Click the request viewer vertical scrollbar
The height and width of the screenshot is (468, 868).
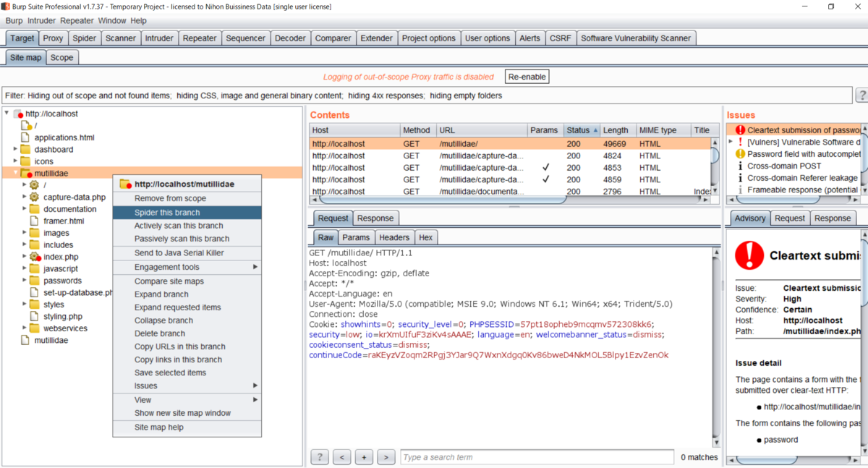tap(717, 347)
